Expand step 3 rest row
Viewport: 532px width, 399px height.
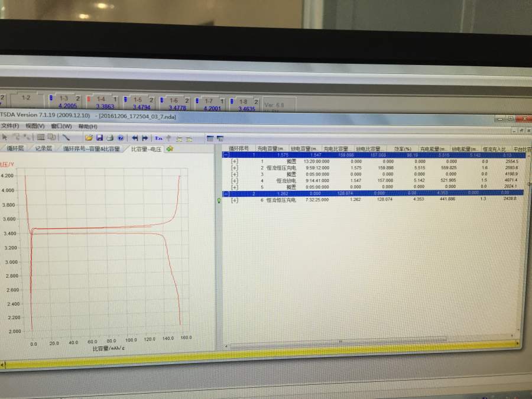[235, 174]
